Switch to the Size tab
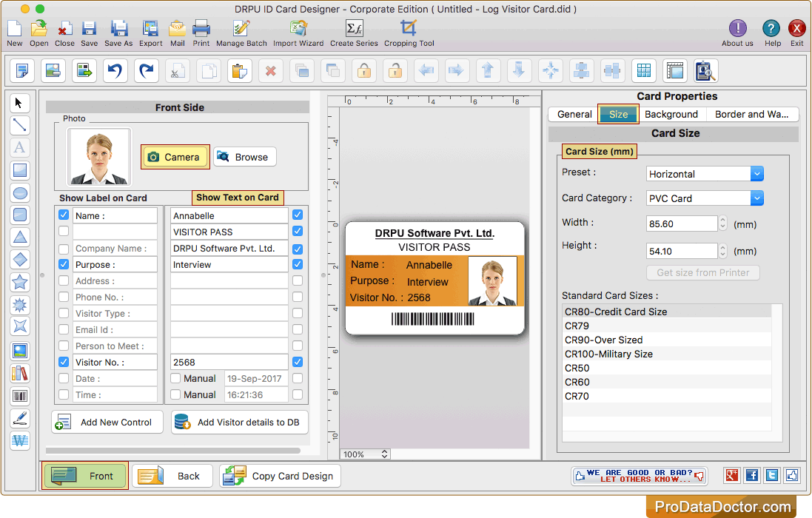Screen dimensions: 812x518 618,115
